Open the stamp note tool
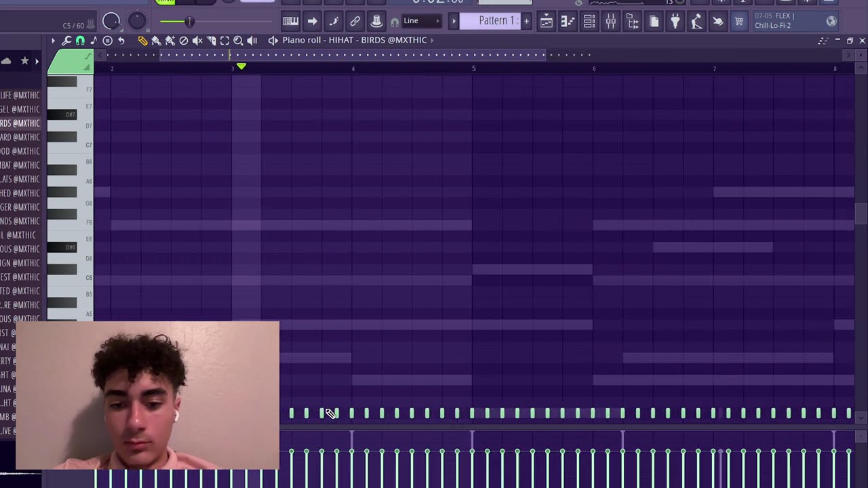This screenshot has height=488, width=868. (94, 41)
